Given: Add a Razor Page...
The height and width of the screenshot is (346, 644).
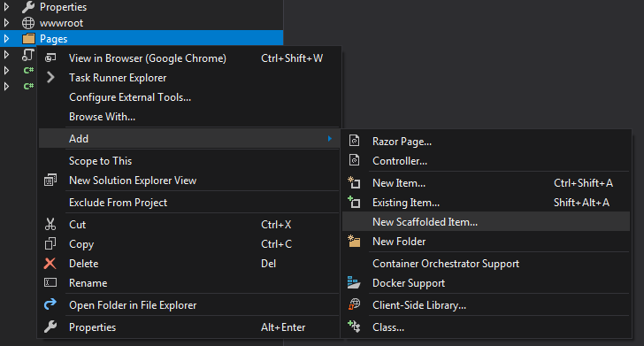Looking at the screenshot, I should 486,142.
